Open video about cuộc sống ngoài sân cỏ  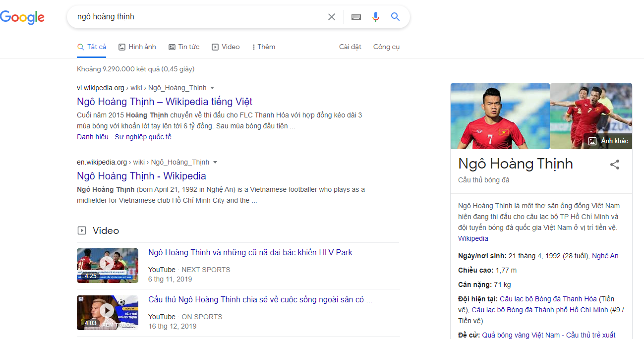(260, 299)
